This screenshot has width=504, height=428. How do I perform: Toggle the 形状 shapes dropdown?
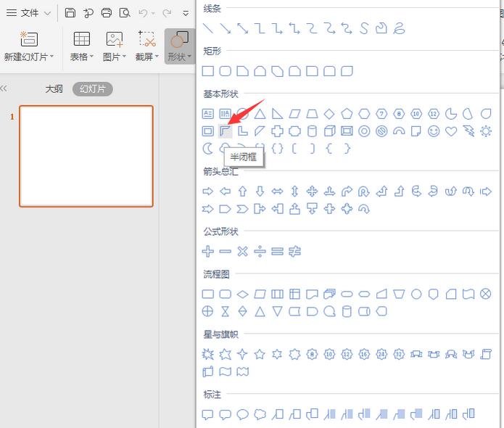coord(179,46)
